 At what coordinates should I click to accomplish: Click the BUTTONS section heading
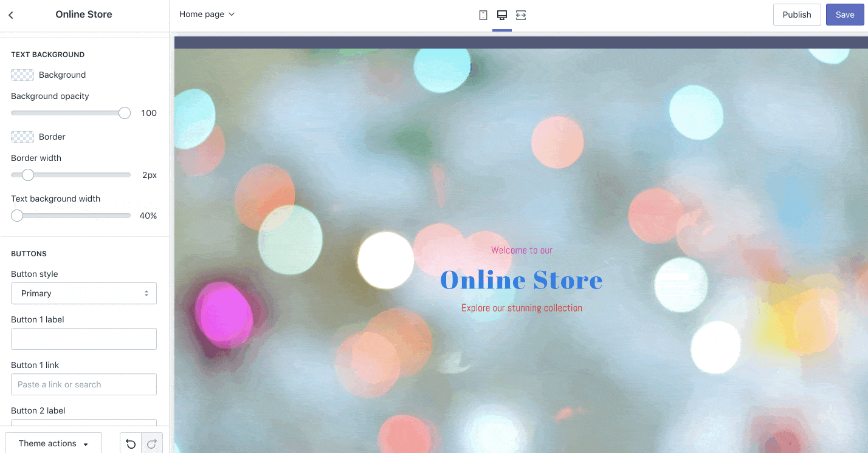29,254
